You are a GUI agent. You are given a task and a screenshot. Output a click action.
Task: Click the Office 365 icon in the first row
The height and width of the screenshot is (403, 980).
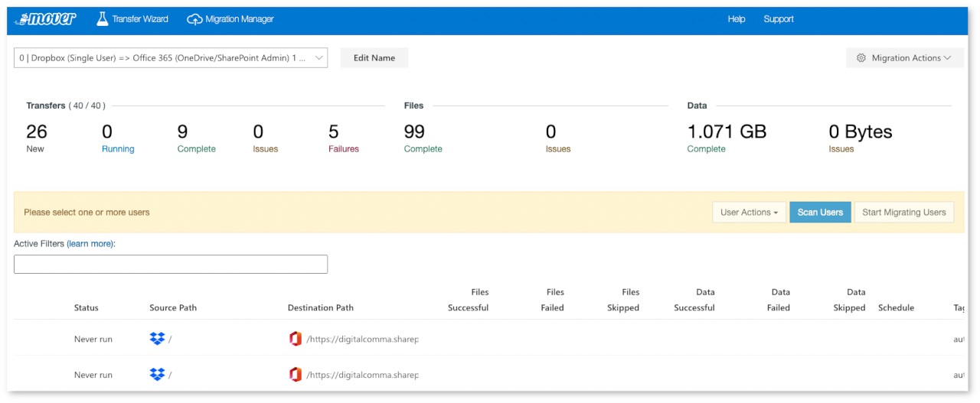(296, 339)
